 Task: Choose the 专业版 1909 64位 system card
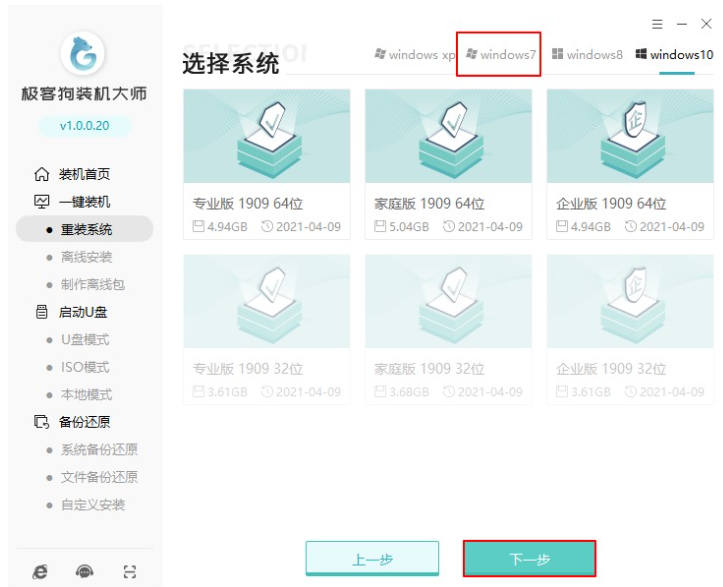click(267, 164)
